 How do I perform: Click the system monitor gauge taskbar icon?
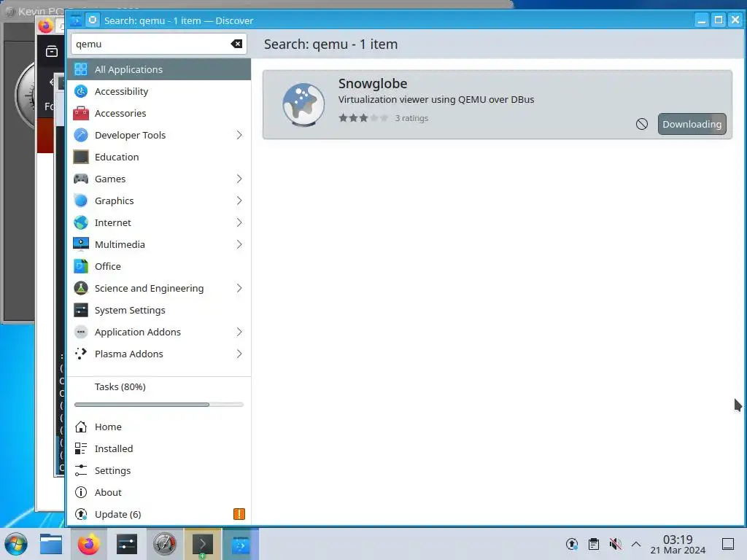(x=164, y=544)
